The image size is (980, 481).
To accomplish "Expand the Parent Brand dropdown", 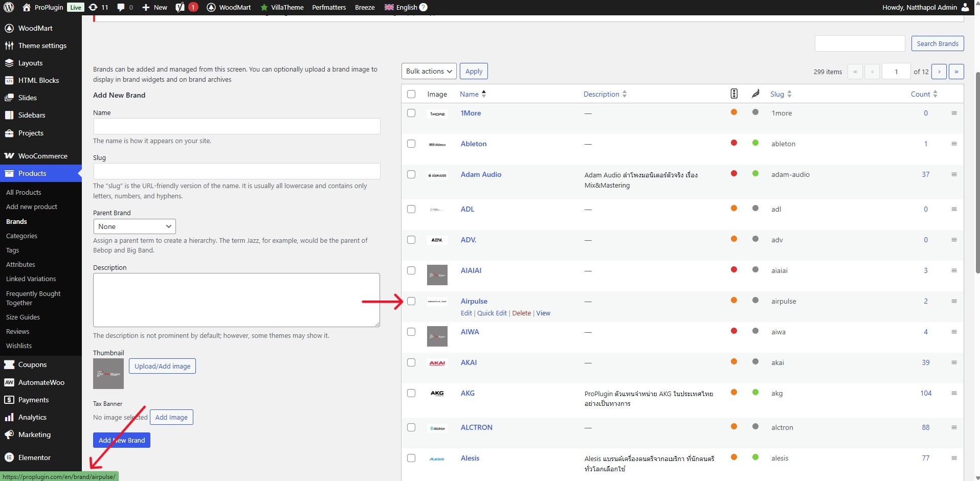I will coord(135,226).
